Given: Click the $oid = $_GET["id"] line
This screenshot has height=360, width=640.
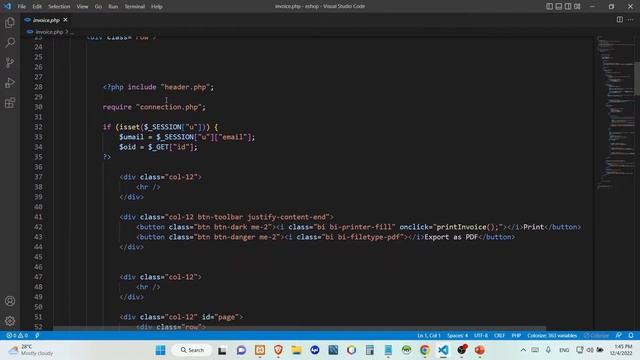Looking at the screenshot, I should [158, 147].
